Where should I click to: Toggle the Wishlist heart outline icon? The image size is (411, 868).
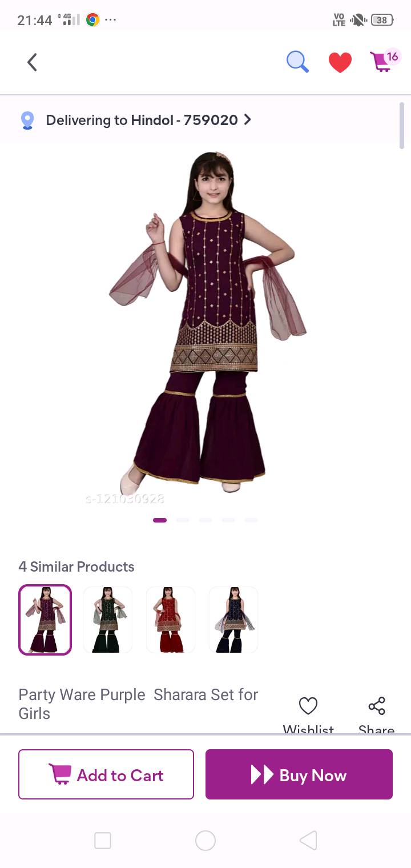308,706
